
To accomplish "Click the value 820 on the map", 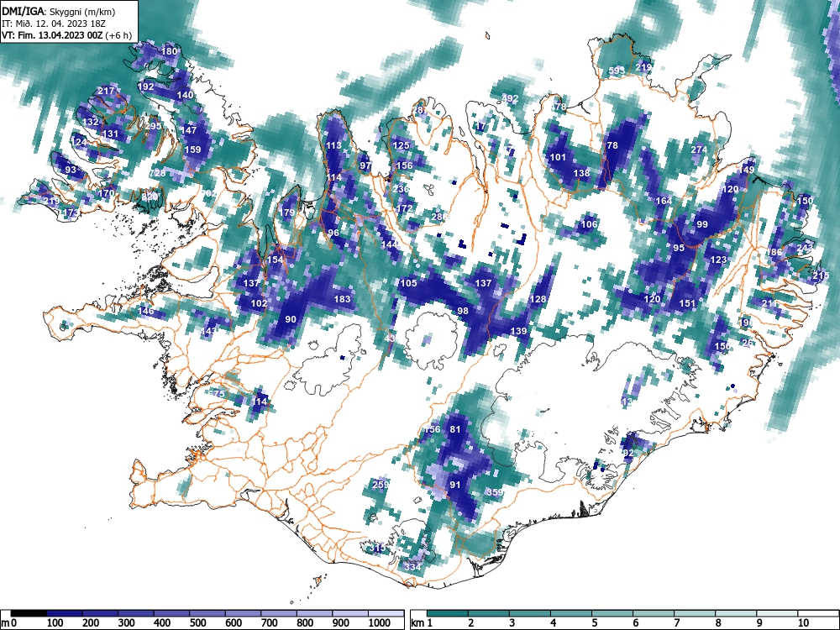I will (150, 197).
